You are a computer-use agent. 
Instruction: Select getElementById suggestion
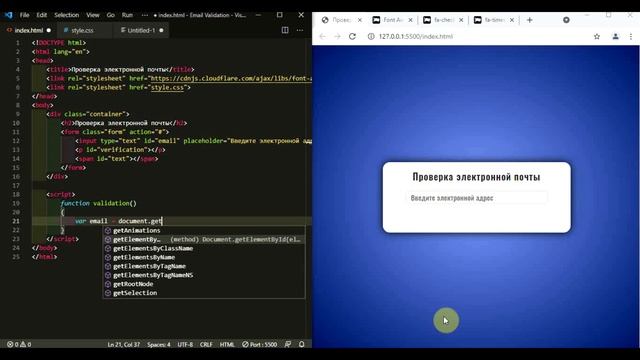(x=203, y=240)
